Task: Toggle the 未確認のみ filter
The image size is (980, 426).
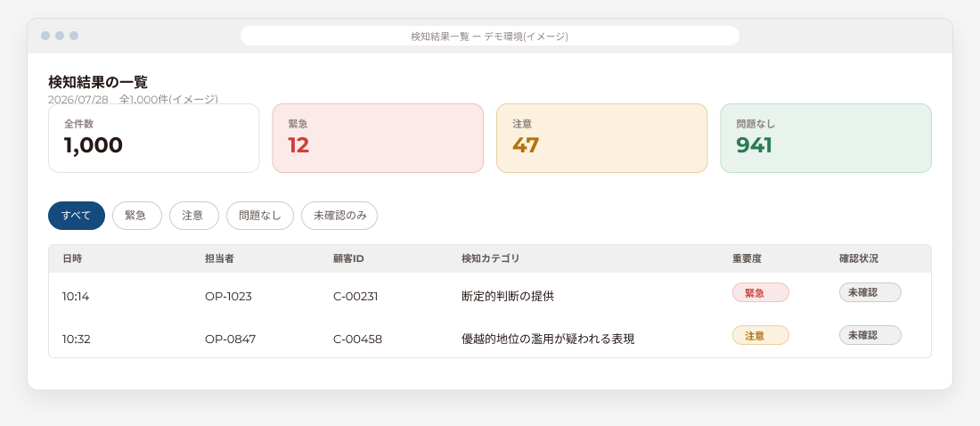Action: point(339,216)
